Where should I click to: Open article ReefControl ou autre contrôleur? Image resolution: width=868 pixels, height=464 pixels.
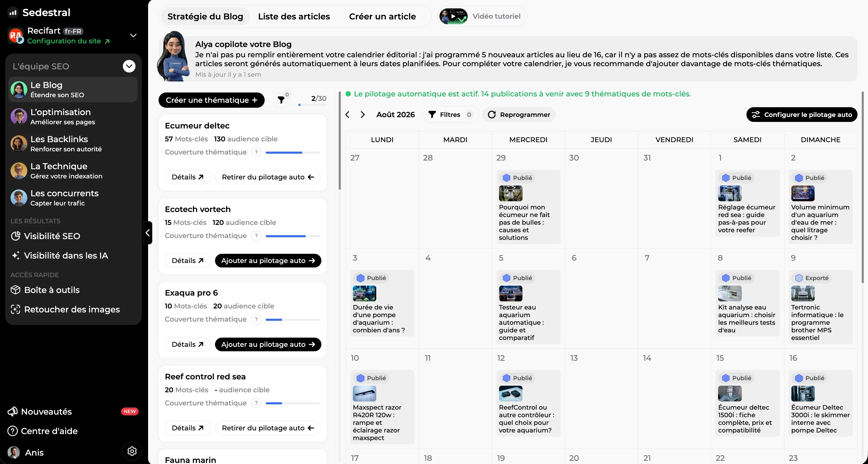528,403
